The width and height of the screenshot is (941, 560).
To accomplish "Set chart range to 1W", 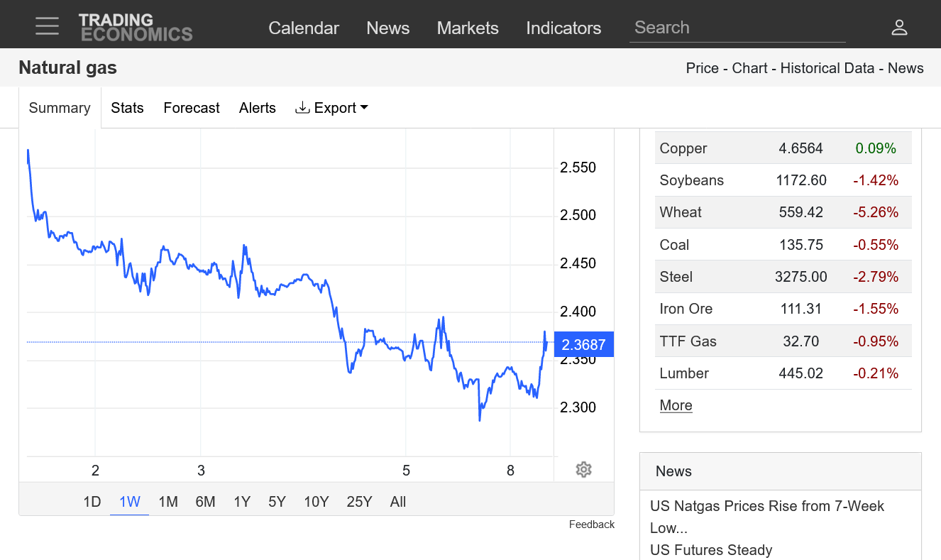I will (x=130, y=502).
